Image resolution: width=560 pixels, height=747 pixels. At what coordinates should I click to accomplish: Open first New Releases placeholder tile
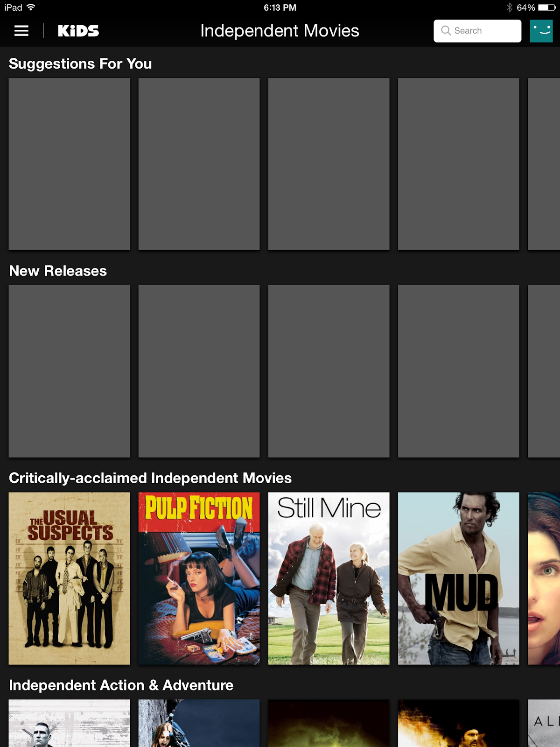point(69,371)
